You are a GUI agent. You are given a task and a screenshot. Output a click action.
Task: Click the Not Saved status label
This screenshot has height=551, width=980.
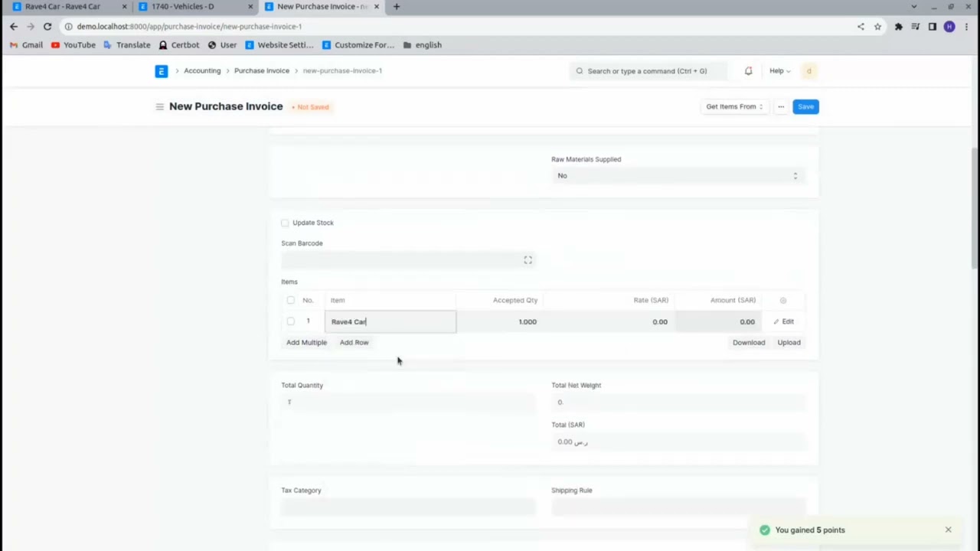pos(311,107)
